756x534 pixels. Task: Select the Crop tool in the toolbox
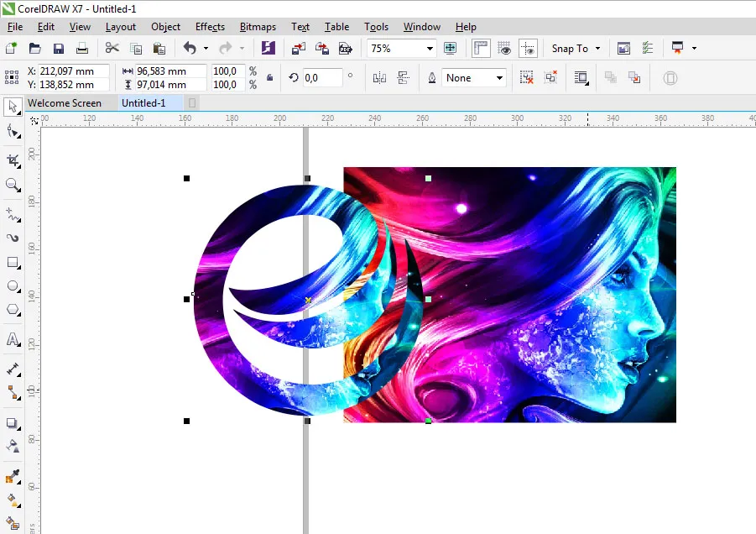click(13, 160)
